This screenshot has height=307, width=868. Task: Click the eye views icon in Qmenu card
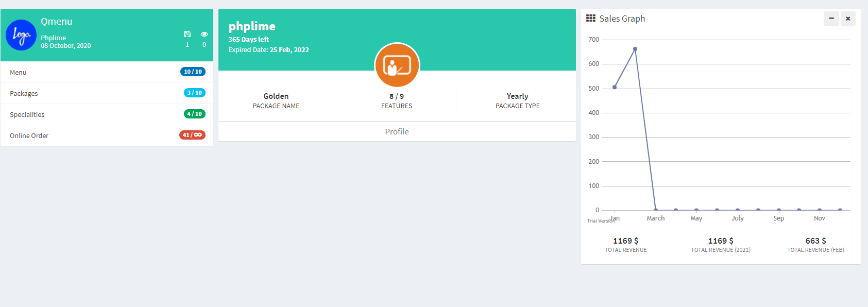coord(204,34)
